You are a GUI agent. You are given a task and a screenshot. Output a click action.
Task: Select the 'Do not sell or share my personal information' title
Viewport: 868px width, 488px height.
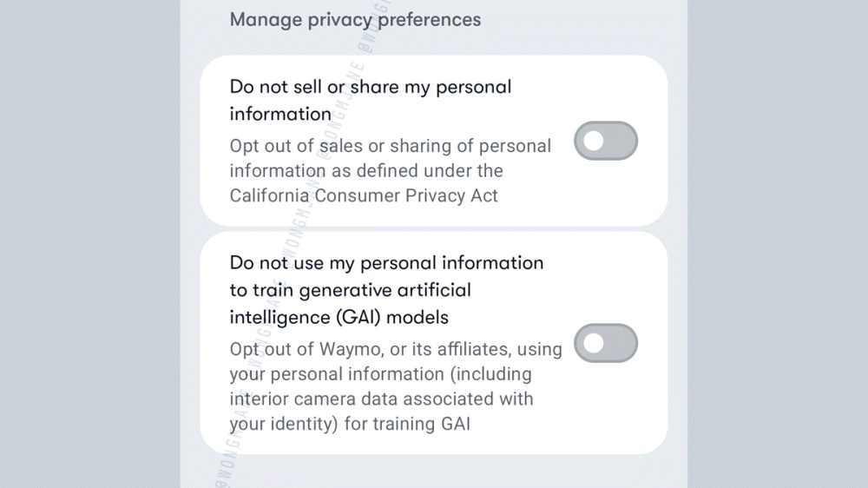pyautogui.click(x=371, y=87)
